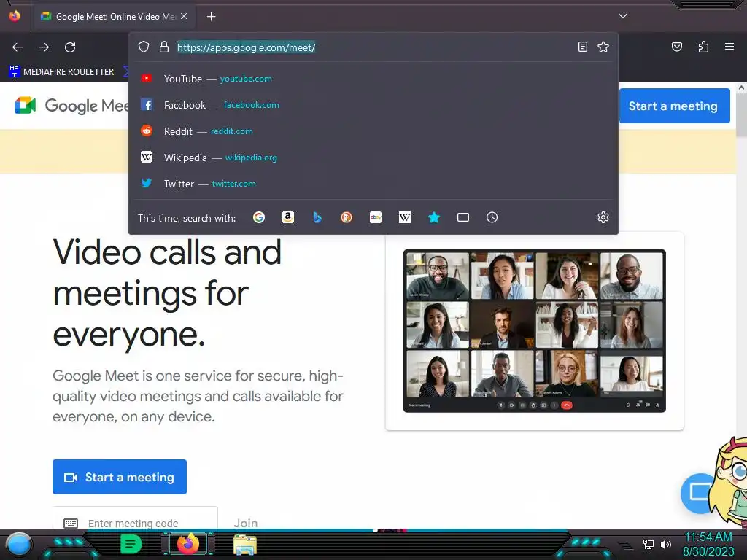
Task: Open the Firefox hamburger application menu
Action: pos(729,47)
